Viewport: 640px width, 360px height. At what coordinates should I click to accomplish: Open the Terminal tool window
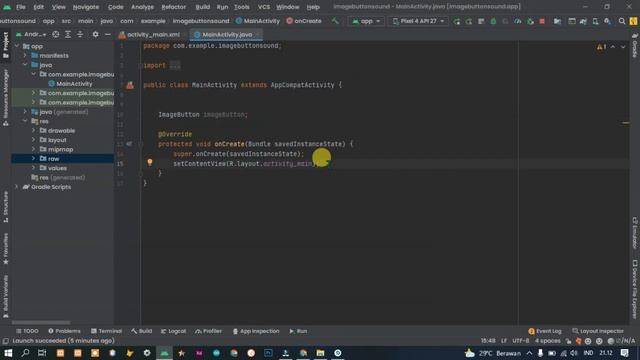(106, 331)
